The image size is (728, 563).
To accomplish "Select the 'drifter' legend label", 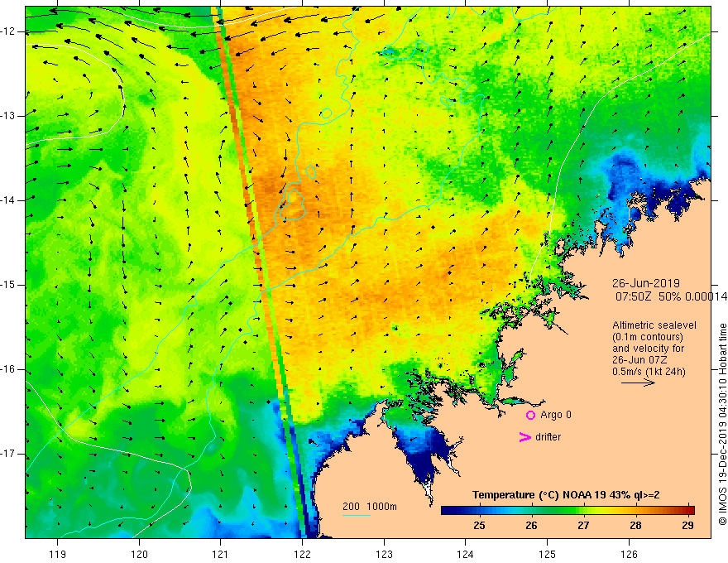I will (x=548, y=437).
